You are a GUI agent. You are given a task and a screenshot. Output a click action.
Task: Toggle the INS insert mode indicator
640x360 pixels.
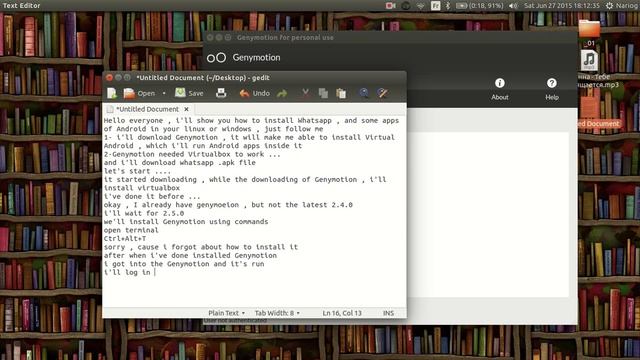[x=388, y=313]
